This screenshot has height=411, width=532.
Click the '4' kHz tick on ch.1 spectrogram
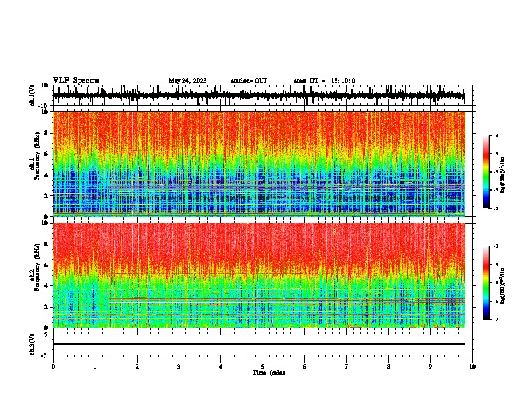coord(47,175)
